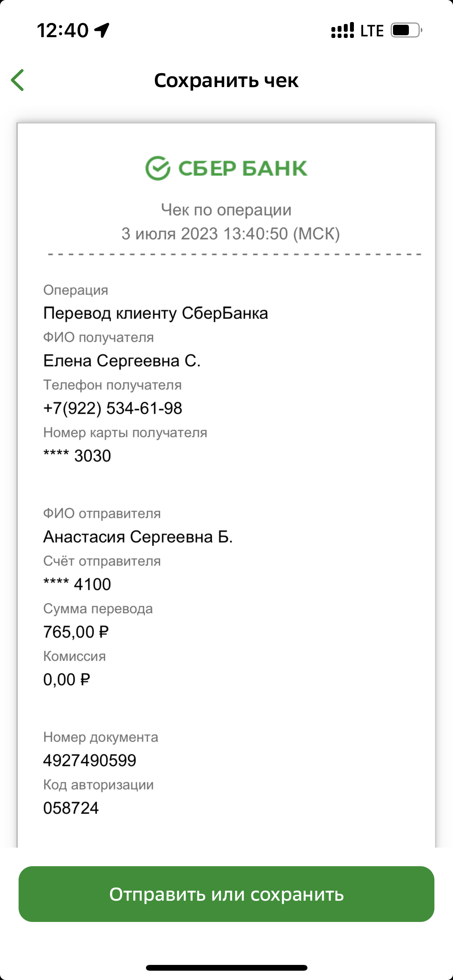Tap the document number 4927490599

coord(90,761)
